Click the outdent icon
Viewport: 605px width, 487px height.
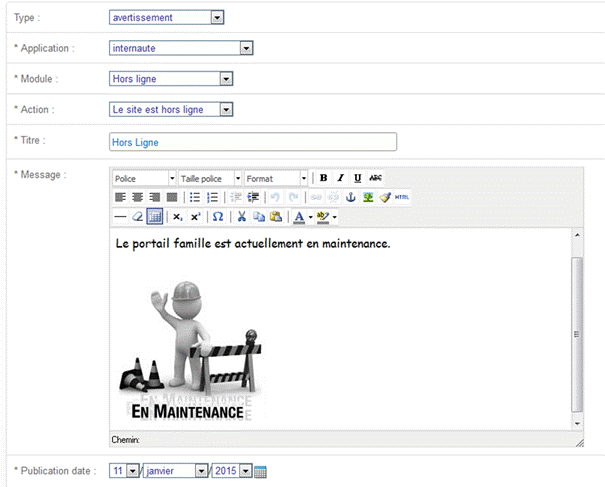(236, 197)
